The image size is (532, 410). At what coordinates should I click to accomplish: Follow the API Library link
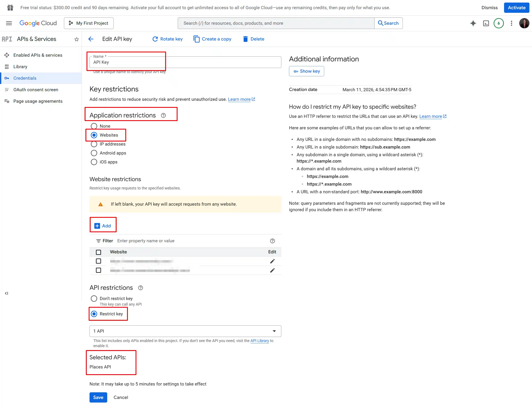(x=259, y=341)
